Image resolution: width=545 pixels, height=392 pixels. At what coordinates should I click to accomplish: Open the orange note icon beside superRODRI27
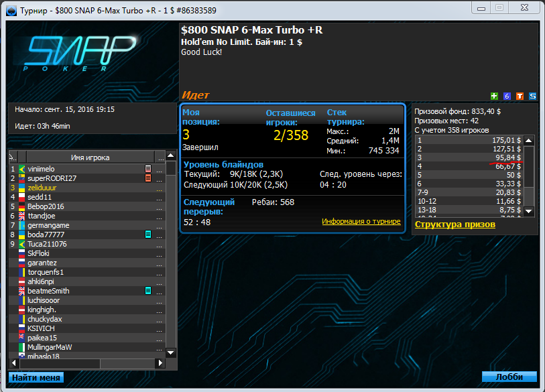(x=148, y=178)
